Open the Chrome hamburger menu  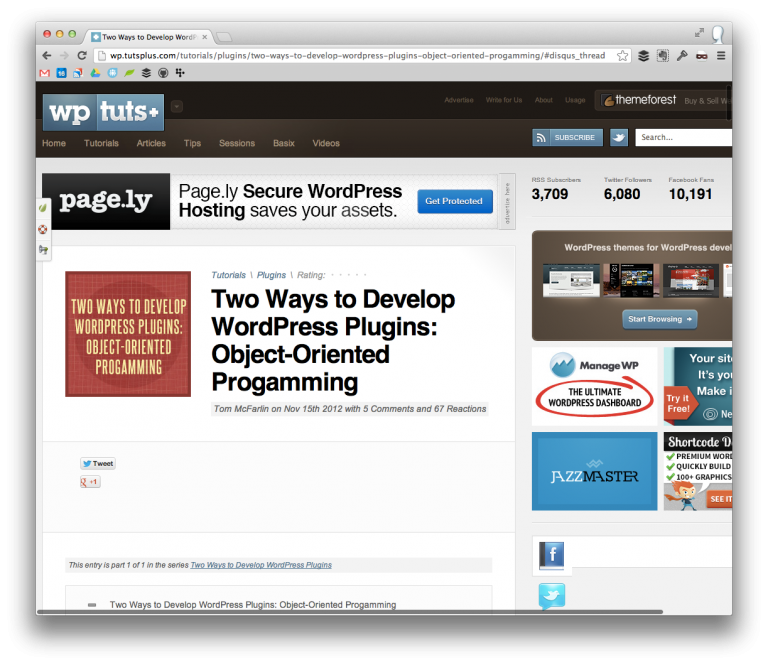click(721, 56)
